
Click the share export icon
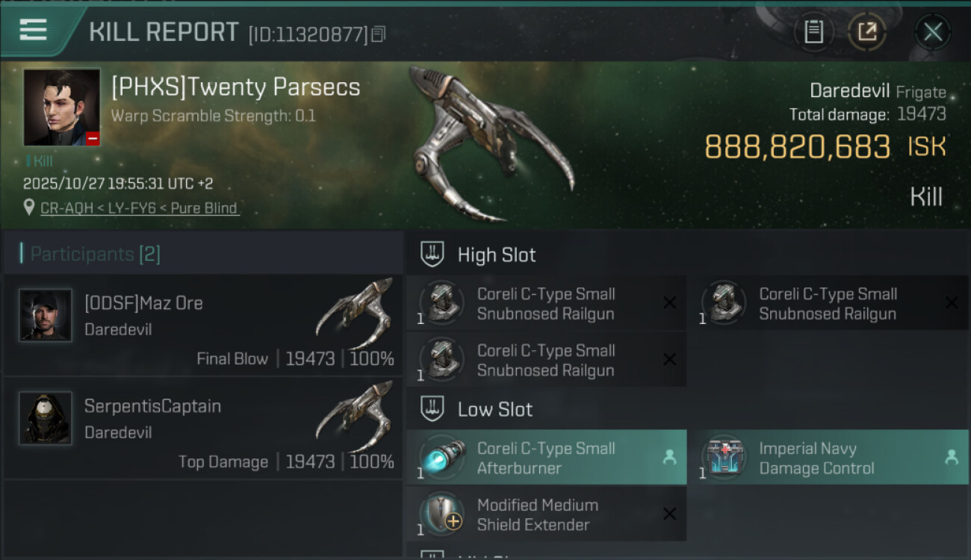pyautogui.click(x=867, y=32)
